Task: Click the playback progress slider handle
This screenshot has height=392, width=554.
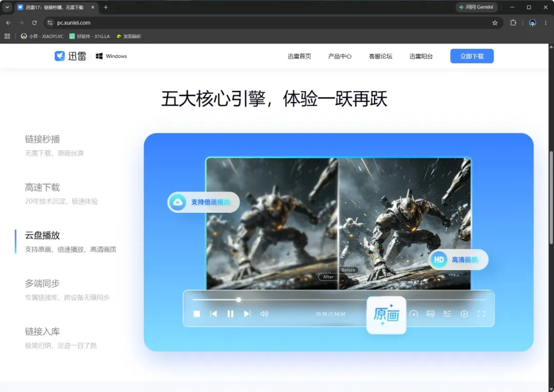Action: click(x=239, y=300)
